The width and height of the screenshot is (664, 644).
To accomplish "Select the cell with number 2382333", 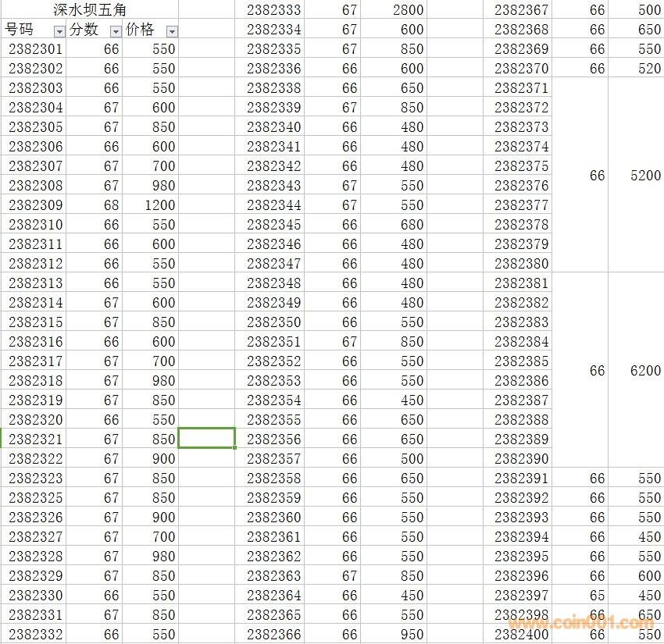I will 273,10.
